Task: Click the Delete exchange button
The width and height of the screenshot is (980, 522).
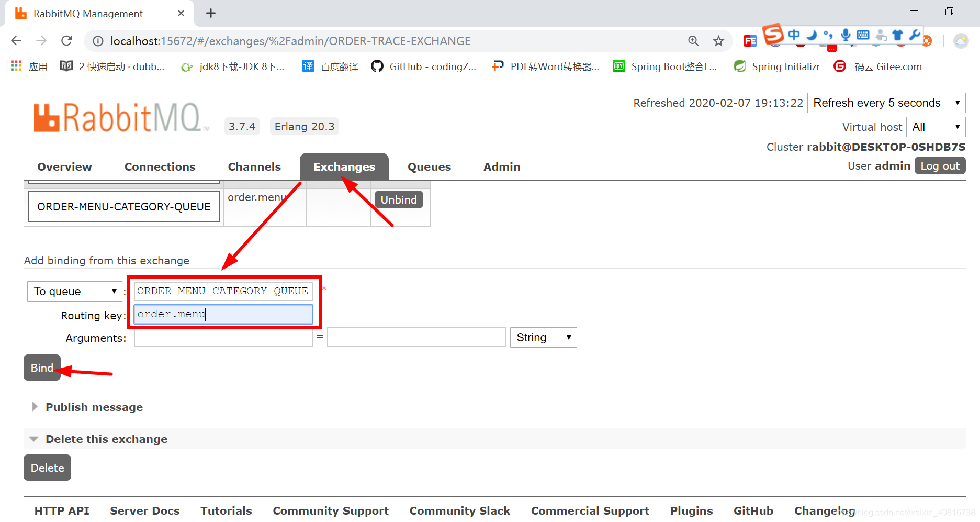Action: click(47, 468)
